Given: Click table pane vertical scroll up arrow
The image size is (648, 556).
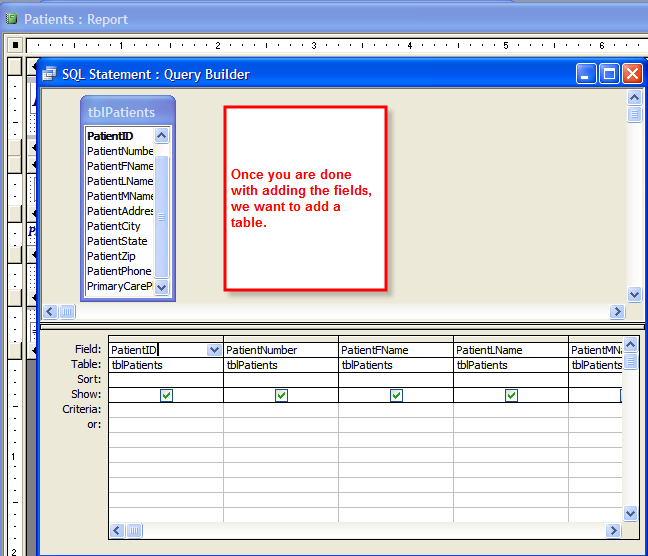Looking at the screenshot, I should [633, 97].
